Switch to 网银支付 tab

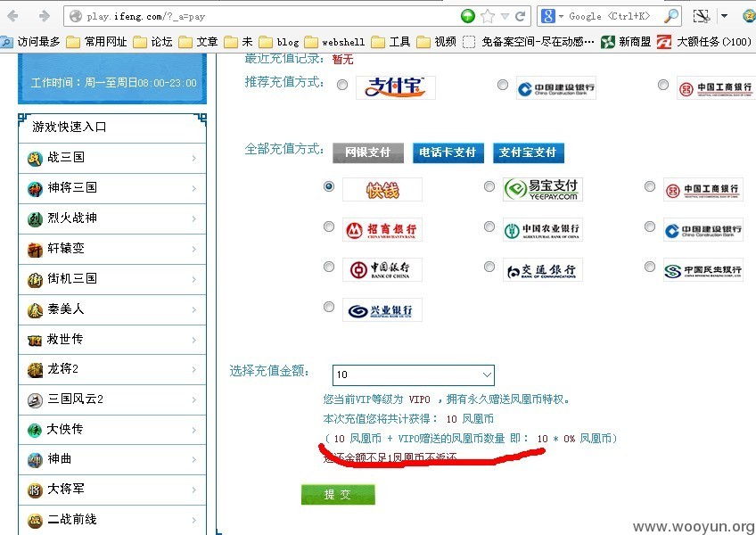(368, 153)
